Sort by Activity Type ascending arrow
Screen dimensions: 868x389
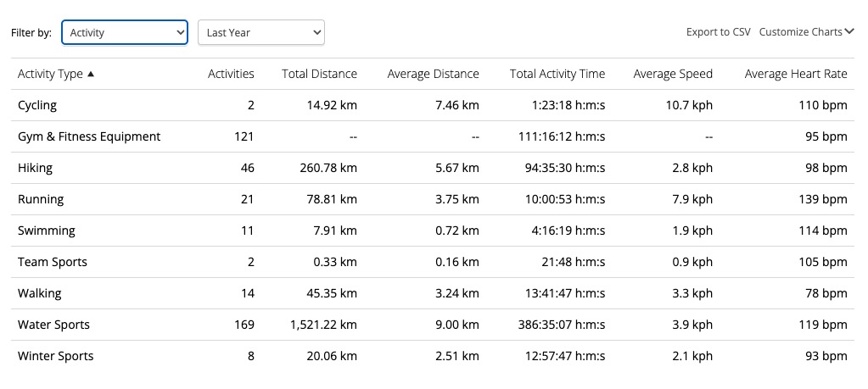91,74
